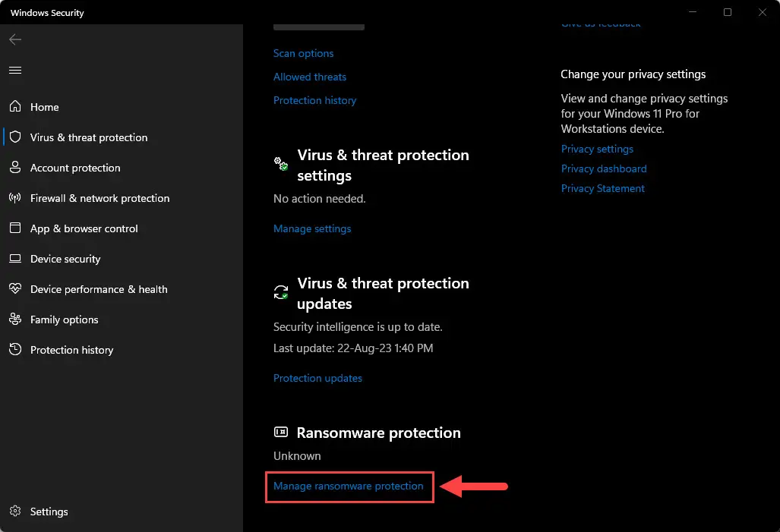This screenshot has height=532, width=780.
Task: Open Protection history sidebar item
Action: coord(71,350)
